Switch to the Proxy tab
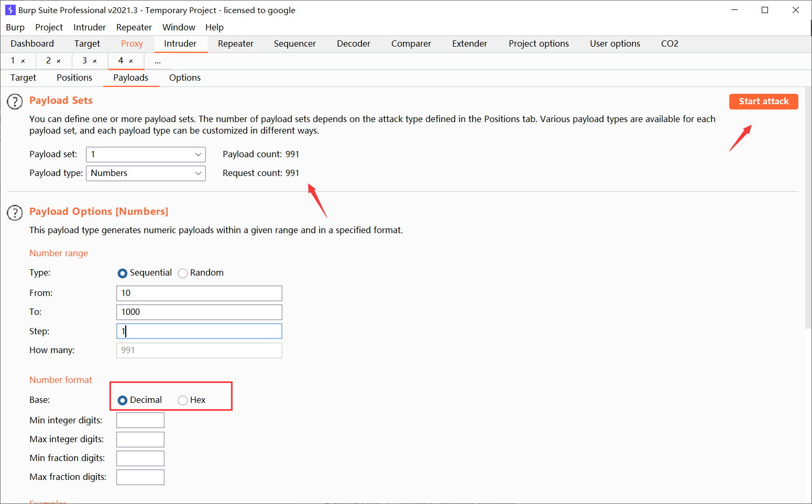Image resolution: width=812 pixels, height=504 pixels. tap(132, 44)
